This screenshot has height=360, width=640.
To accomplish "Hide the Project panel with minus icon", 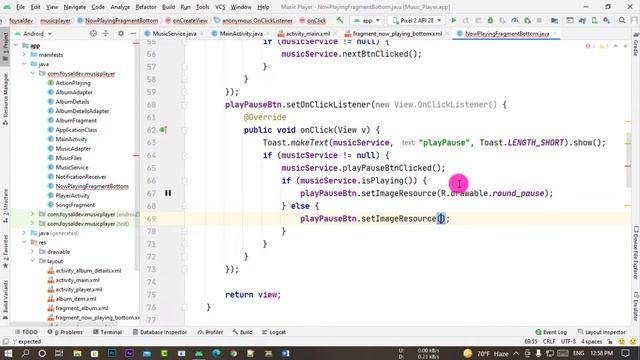I will point(133,33).
